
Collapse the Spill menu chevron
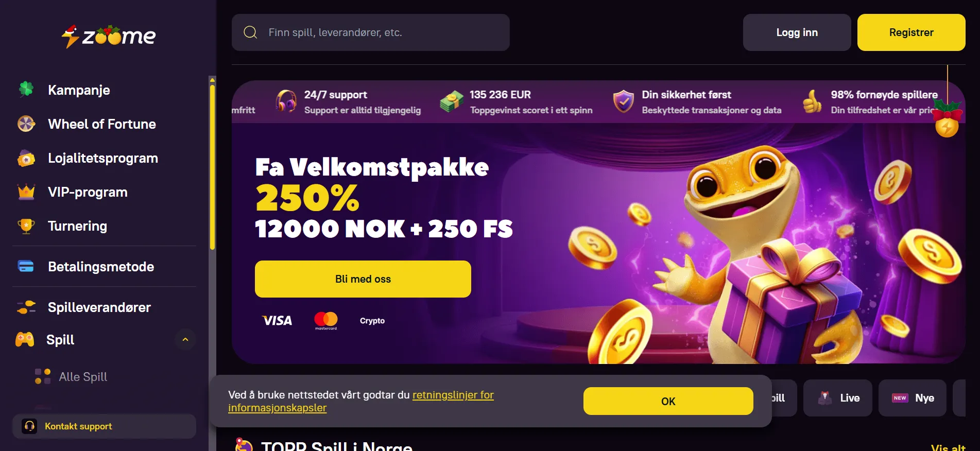point(185,339)
